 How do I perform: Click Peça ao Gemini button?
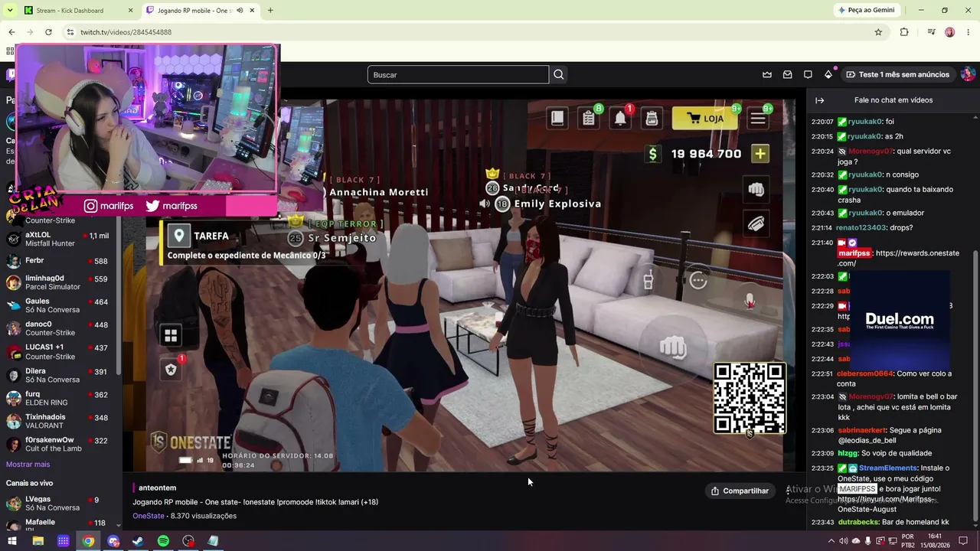(x=866, y=11)
